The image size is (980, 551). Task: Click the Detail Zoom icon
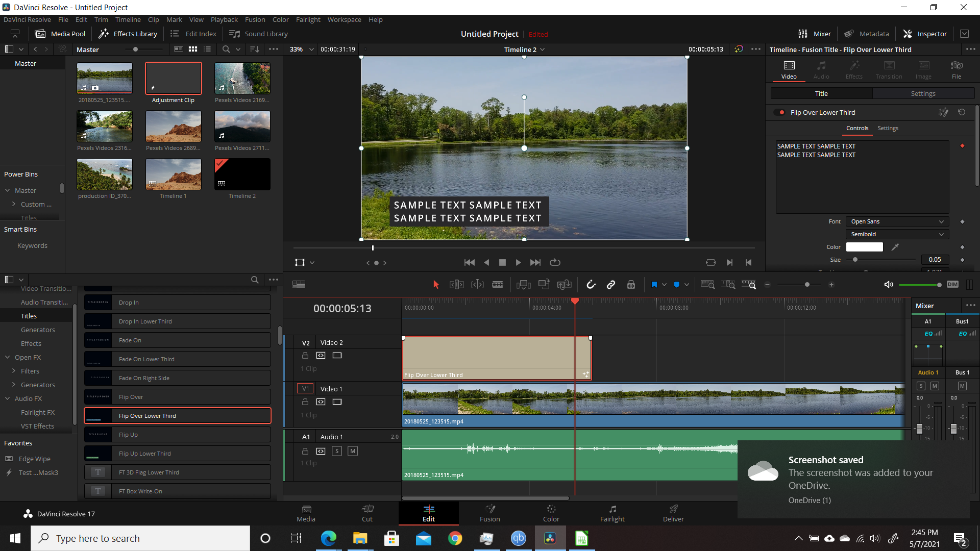coord(728,285)
